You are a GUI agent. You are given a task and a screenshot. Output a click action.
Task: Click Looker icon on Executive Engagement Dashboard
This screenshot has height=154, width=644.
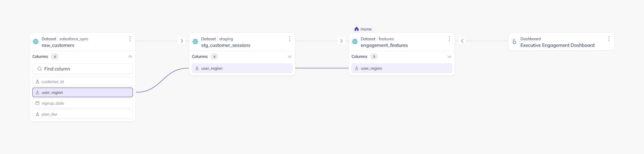pyautogui.click(x=514, y=42)
